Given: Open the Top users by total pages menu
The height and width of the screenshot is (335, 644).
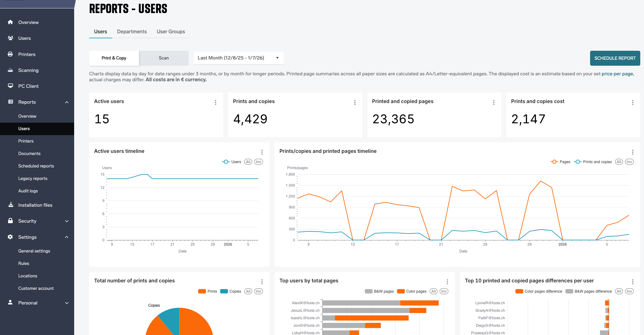Looking at the screenshot, I should (x=447, y=282).
